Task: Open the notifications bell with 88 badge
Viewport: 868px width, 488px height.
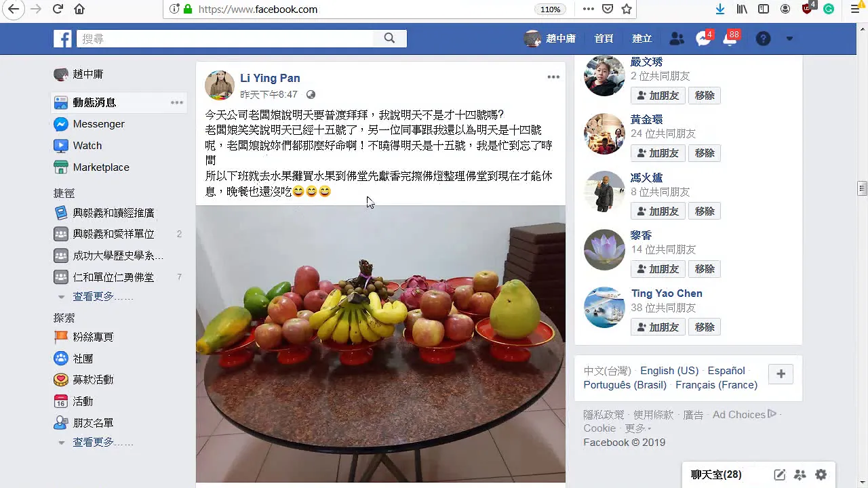Action: click(x=730, y=39)
